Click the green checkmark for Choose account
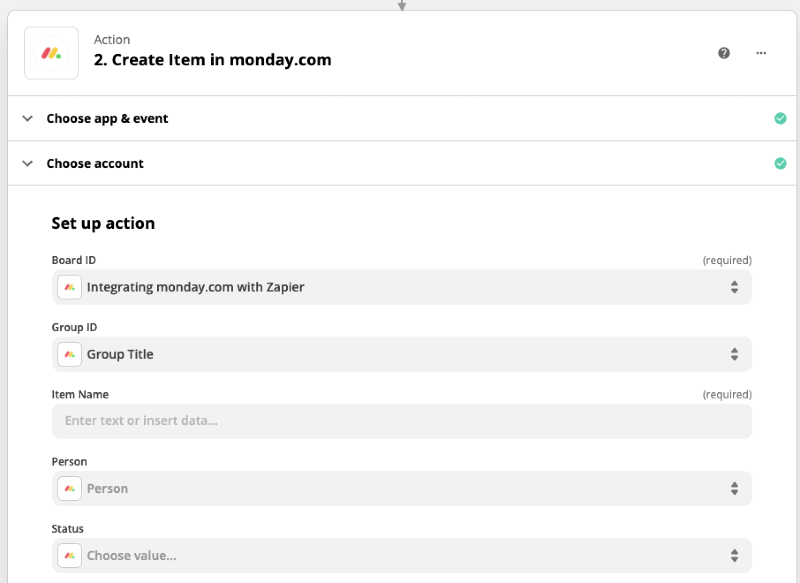 tap(780, 163)
